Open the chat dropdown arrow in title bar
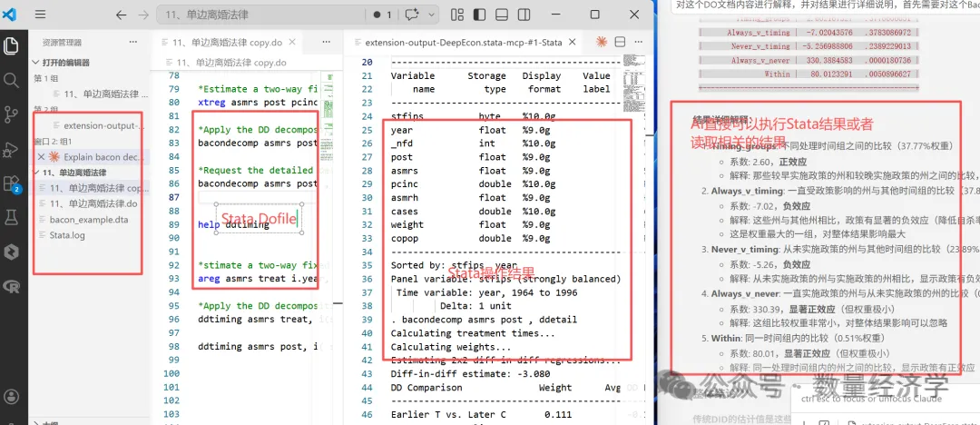Screen dimensions: 980x425 point(433,15)
